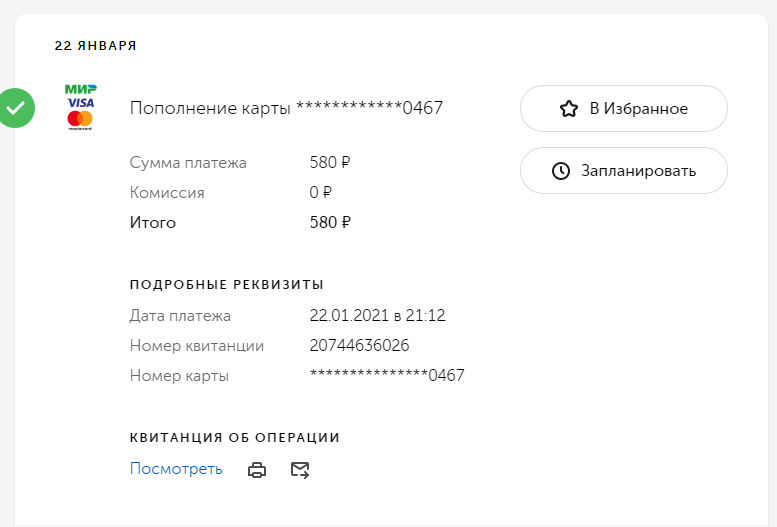Click the 'Итого' total amount 580 ₽
This screenshot has width=777, height=527.
coord(330,223)
